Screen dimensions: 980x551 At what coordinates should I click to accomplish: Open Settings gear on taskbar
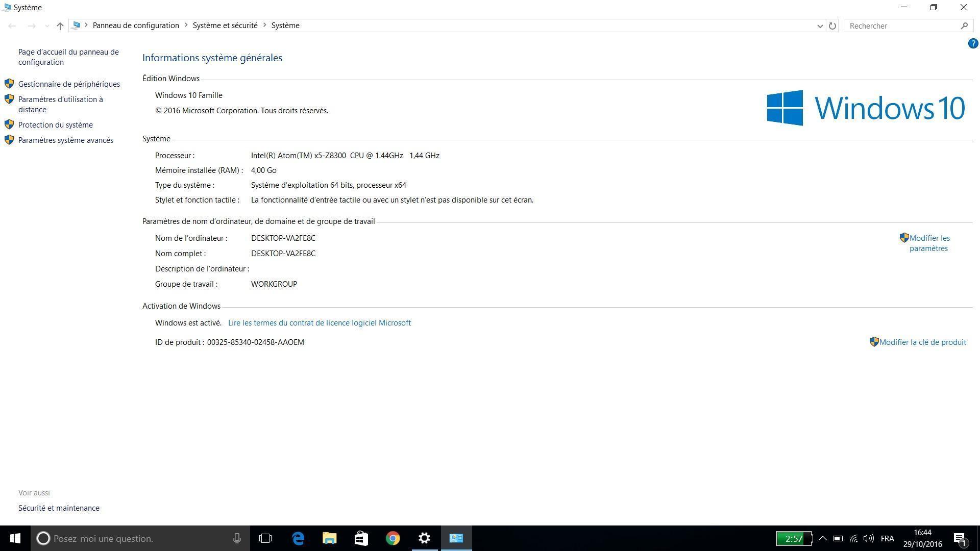point(425,538)
